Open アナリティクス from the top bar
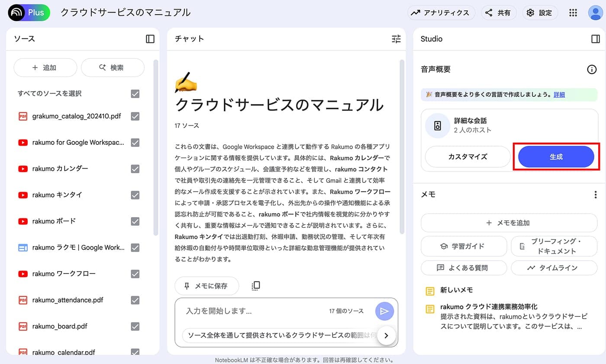The width and height of the screenshot is (606, 364). (x=441, y=13)
